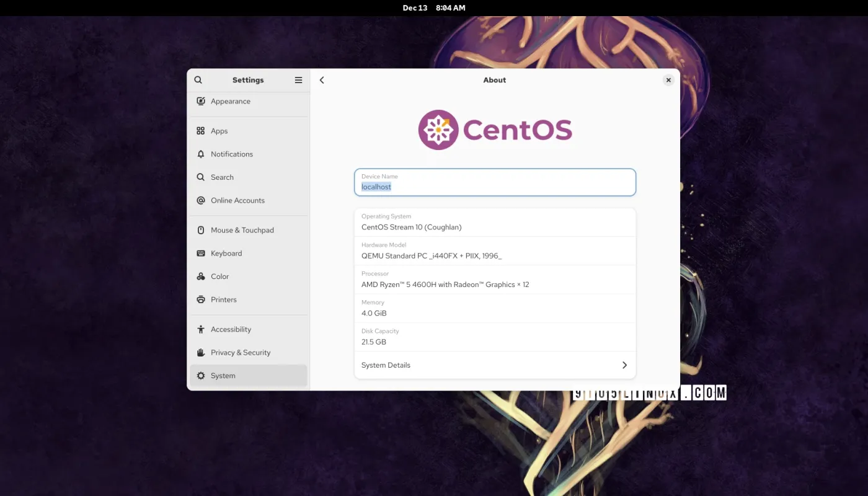868x496 pixels.
Task: Click the Color icon in sidebar
Action: pyautogui.click(x=200, y=277)
